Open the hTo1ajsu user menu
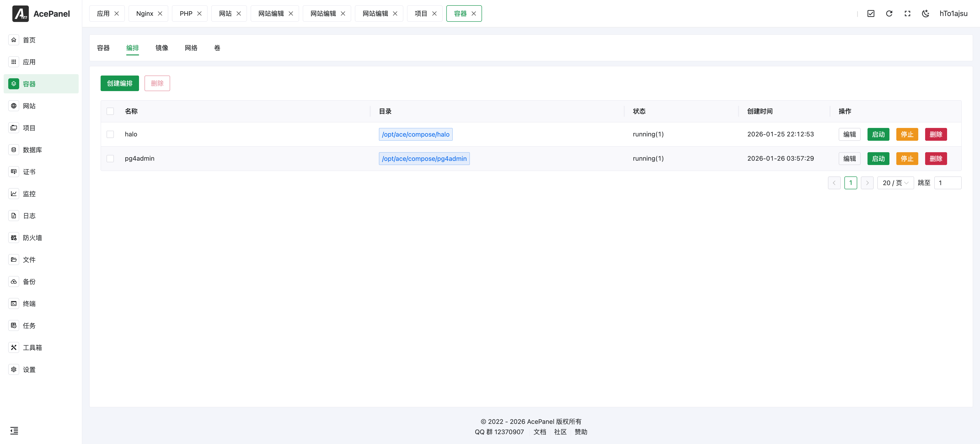 tap(953, 14)
